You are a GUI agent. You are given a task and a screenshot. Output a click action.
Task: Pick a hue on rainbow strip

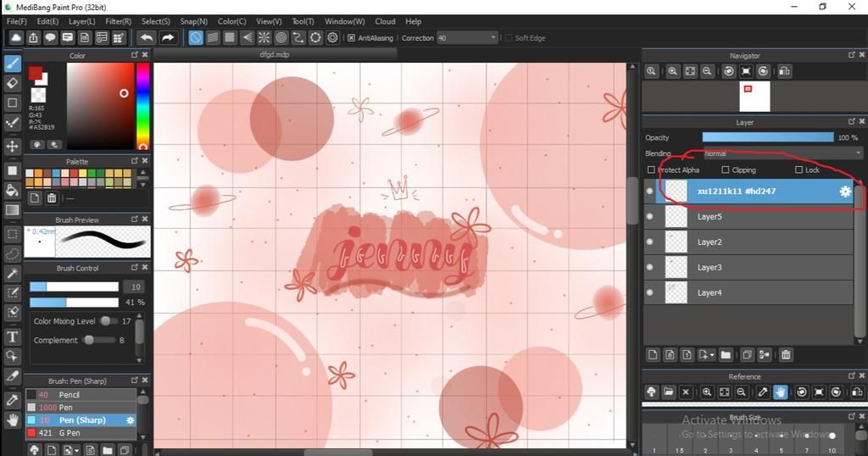[142, 106]
